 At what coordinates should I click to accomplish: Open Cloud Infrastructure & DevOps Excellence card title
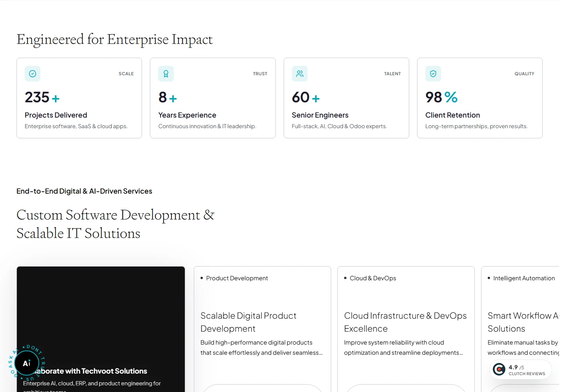pyautogui.click(x=405, y=322)
